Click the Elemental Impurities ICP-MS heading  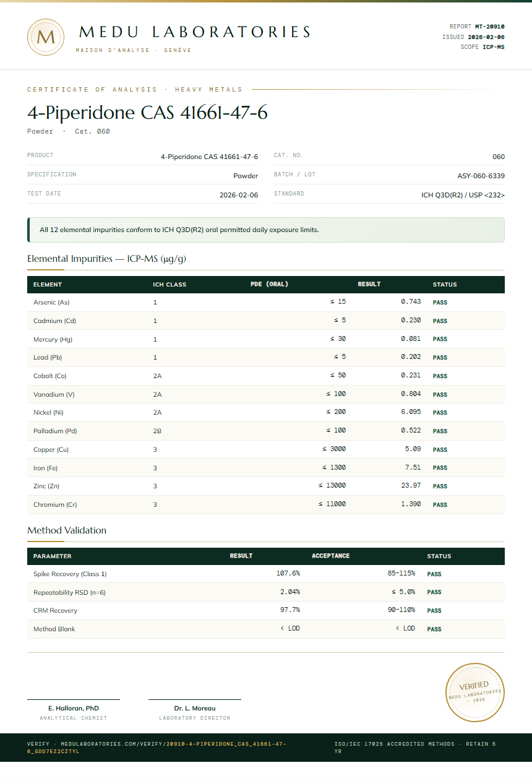click(x=106, y=259)
